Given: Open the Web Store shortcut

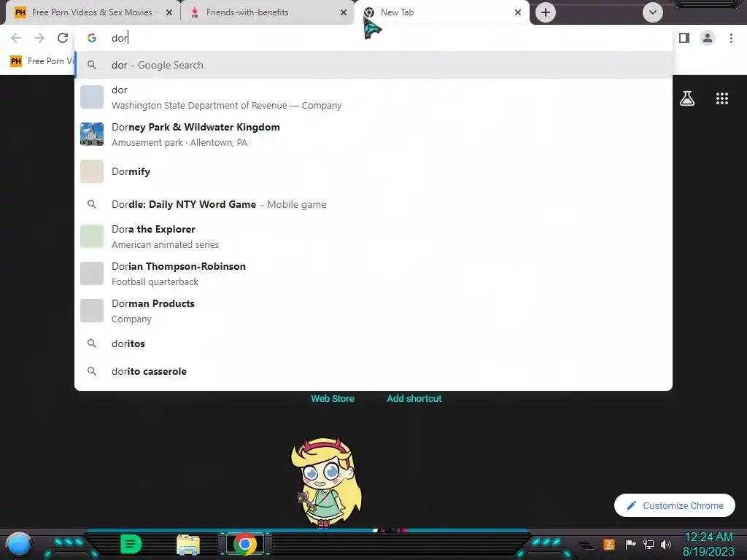Looking at the screenshot, I should click(x=333, y=399).
